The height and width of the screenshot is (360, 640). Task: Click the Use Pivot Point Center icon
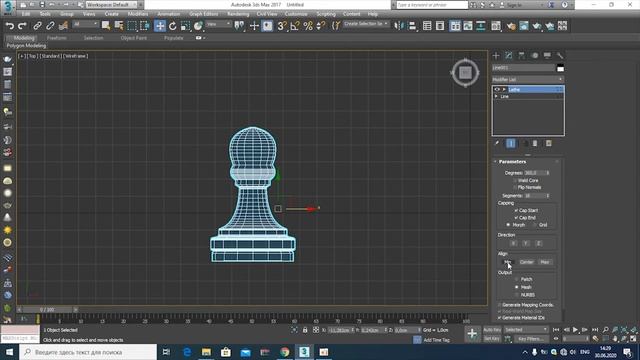(239, 26)
